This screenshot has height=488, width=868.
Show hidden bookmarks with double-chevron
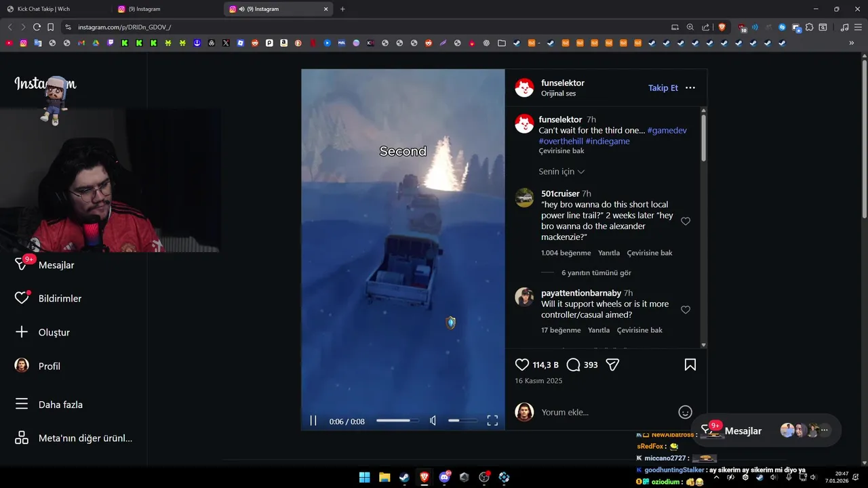[x=852, y=43]
